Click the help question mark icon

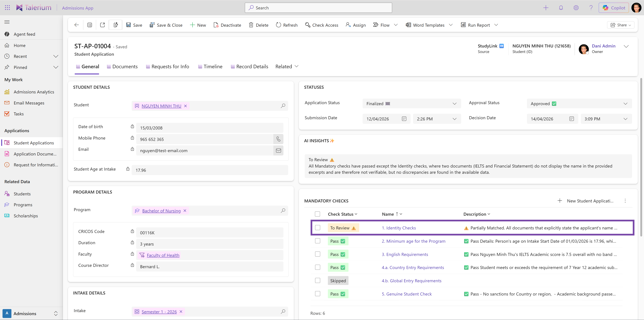591,8
